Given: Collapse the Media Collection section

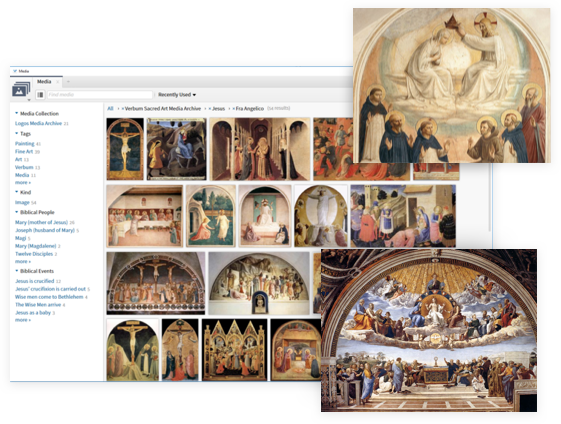Looking at the screenshot, I should coord(16,113).
